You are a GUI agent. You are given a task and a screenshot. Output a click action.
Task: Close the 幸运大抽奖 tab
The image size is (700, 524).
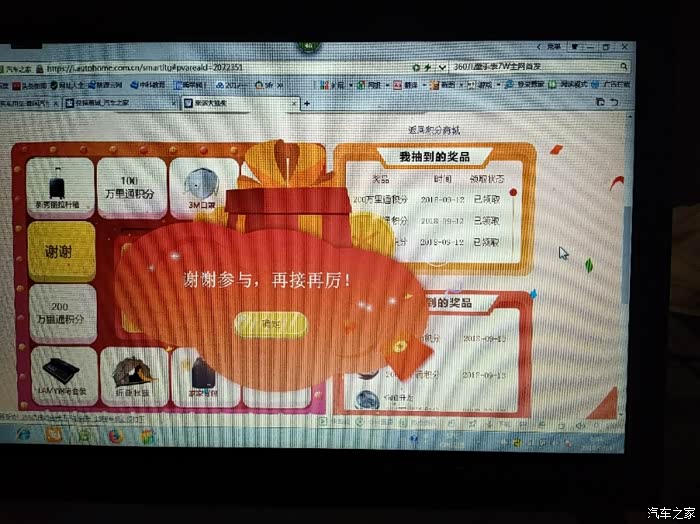pos(294,104)
